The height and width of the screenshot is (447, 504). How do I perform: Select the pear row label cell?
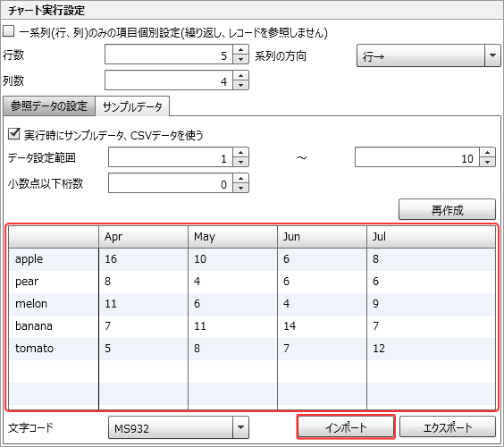pos(54,282)
